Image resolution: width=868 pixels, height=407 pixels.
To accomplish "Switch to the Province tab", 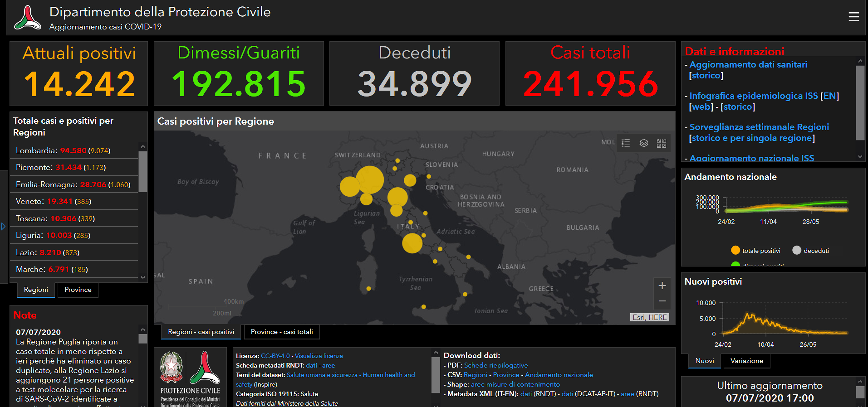I will (78, 290).
